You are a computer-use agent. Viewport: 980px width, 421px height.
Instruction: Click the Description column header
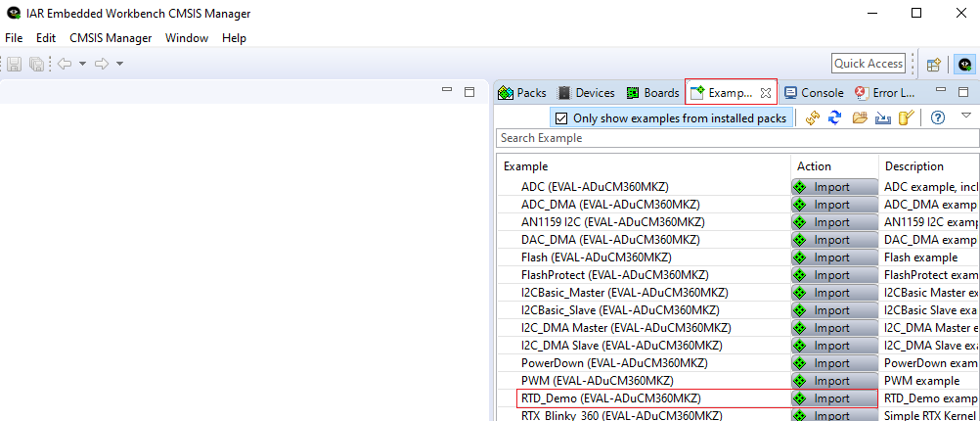929,166
